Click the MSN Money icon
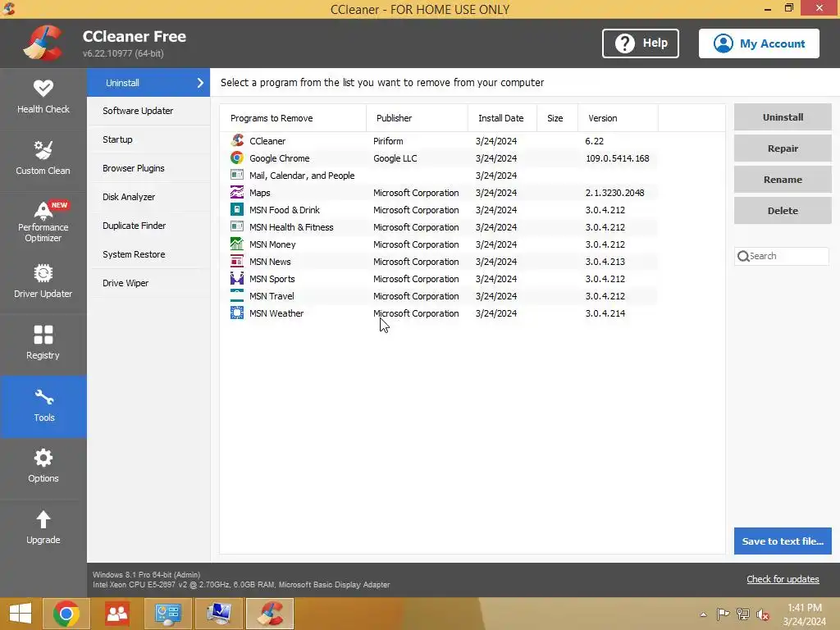The height and width of the screenshot is (630, 840). (x=237, y=244)
